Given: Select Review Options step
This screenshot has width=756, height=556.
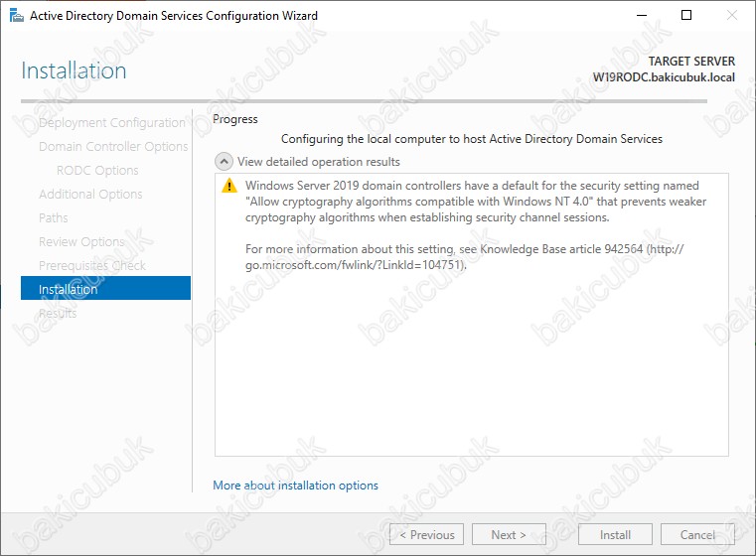Looking at the screenshot, I should (x=81, y=242).
